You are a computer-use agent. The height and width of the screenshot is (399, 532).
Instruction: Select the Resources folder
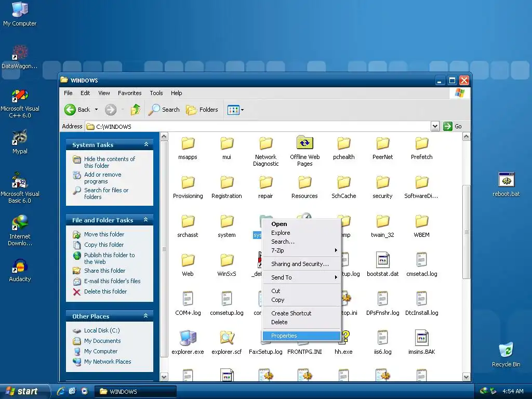304,187
